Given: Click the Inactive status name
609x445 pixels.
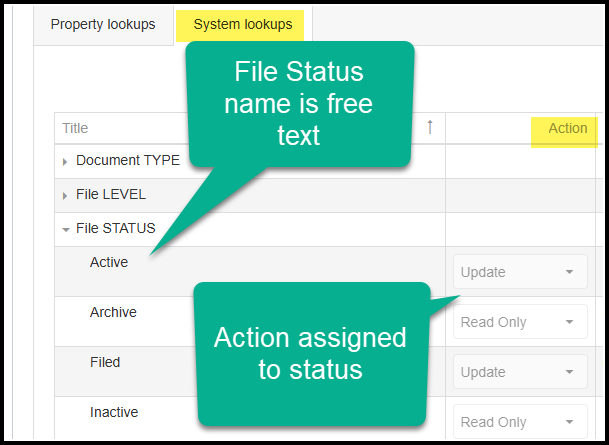Looking at the screenshot, I should click(x=114, y=412).
